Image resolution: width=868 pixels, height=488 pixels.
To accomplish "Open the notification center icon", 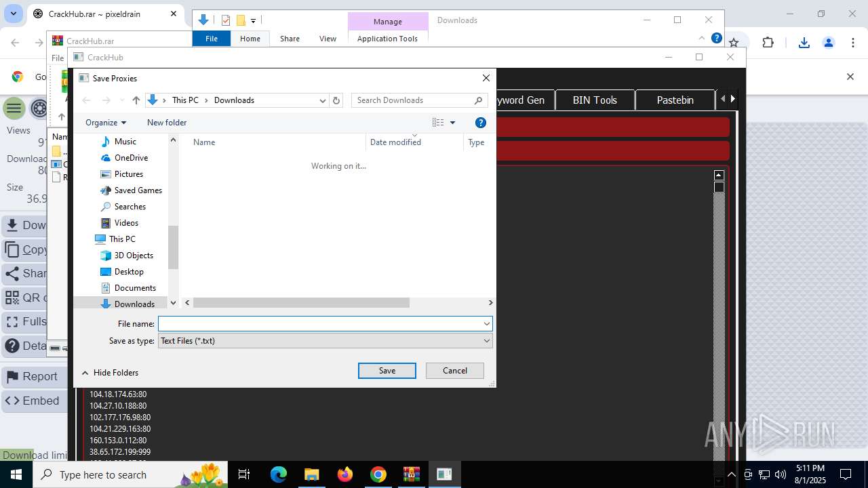I will click(x=846, y=474).
